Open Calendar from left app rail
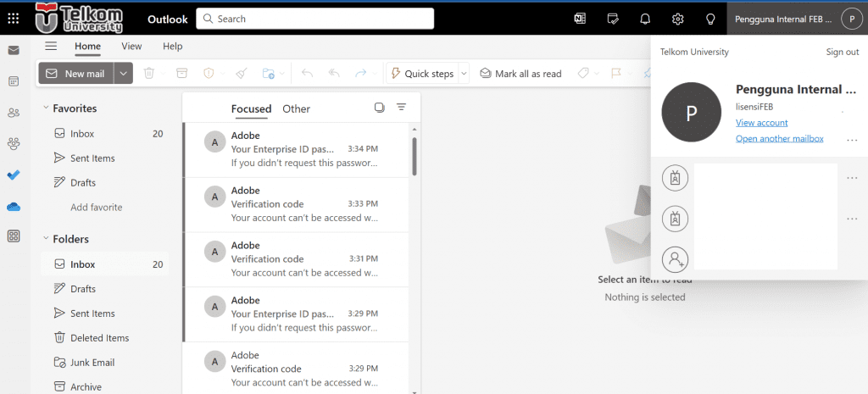This screenshot has height=394, width=868. pos(14,81)
